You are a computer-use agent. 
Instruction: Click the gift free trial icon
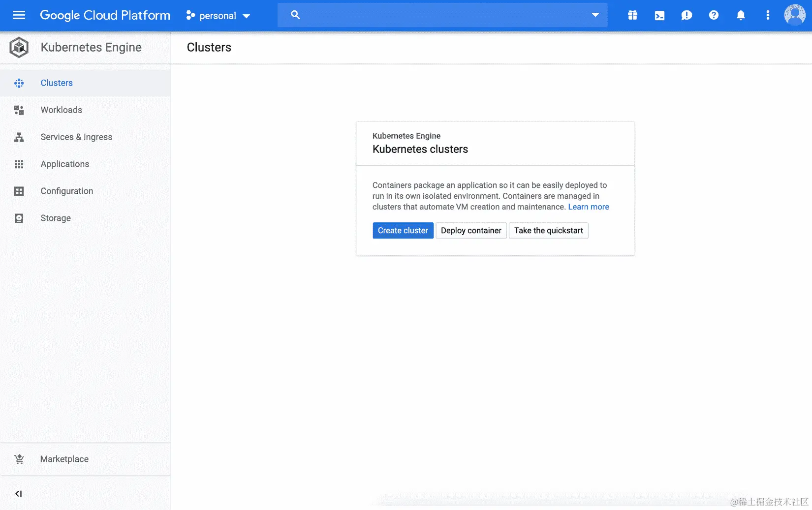[632, 15]
